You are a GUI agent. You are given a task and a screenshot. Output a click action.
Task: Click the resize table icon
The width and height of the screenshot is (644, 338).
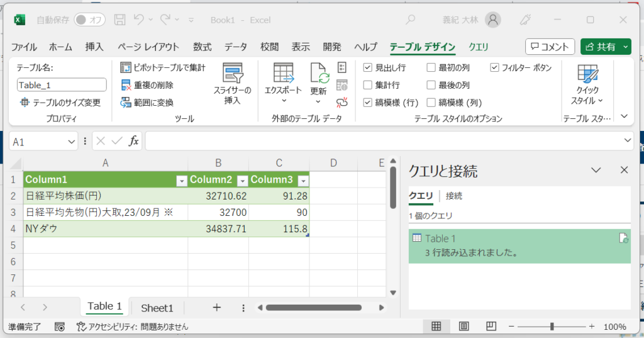pos(25,103)
